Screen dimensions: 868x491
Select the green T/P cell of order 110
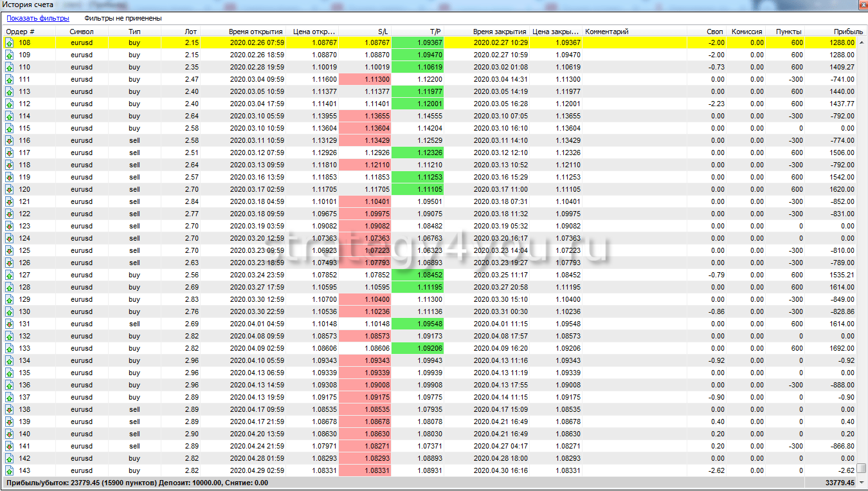418,68
